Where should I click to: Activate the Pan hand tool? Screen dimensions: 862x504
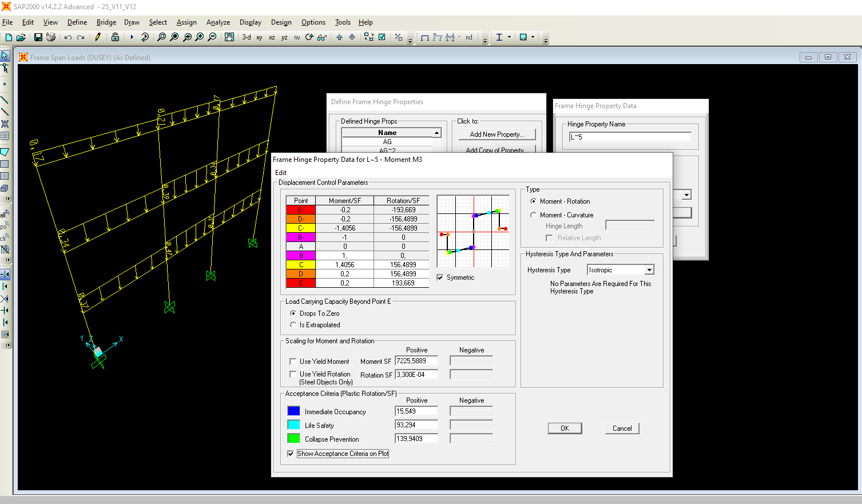(x=229, y=37)
